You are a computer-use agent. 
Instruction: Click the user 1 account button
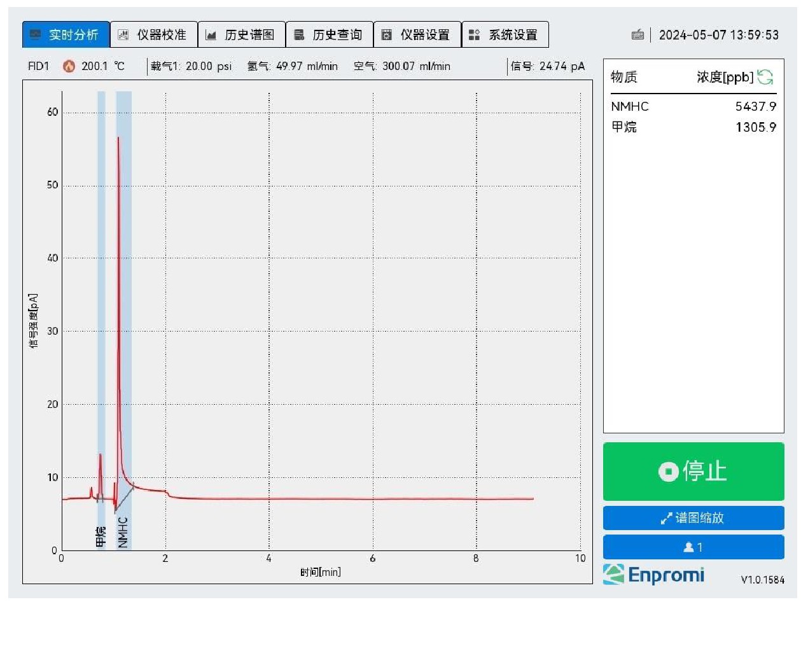(x=693, y=547)
